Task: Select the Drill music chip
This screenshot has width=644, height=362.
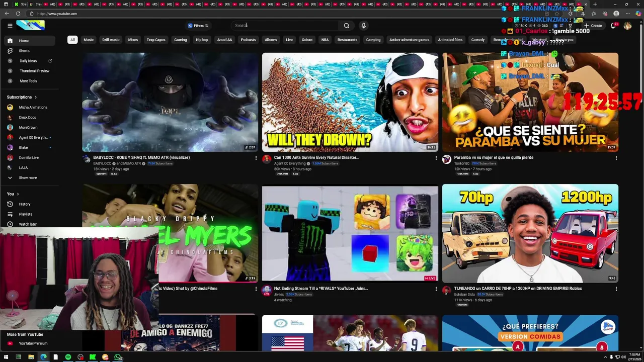Action: (x=111, y=40)
